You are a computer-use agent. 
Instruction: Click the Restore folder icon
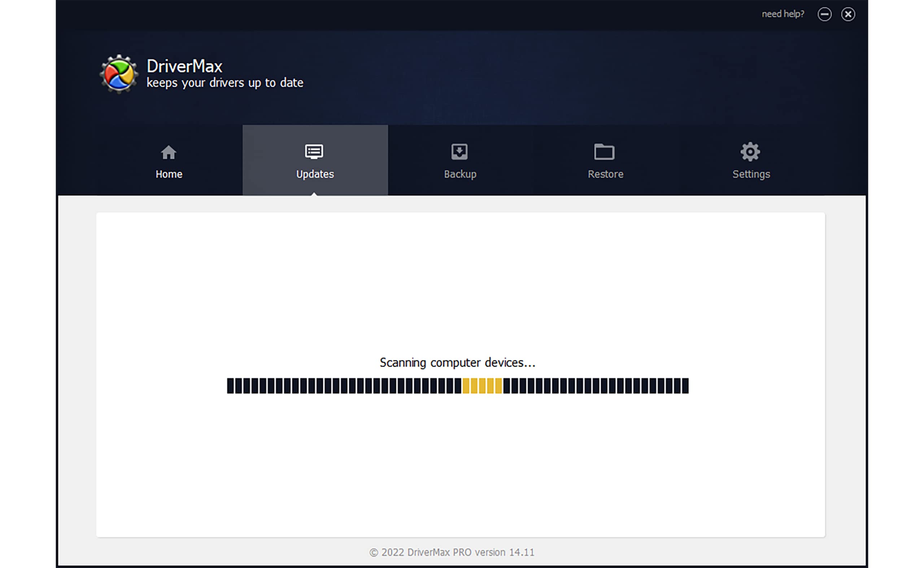click(x=605, y=152)
